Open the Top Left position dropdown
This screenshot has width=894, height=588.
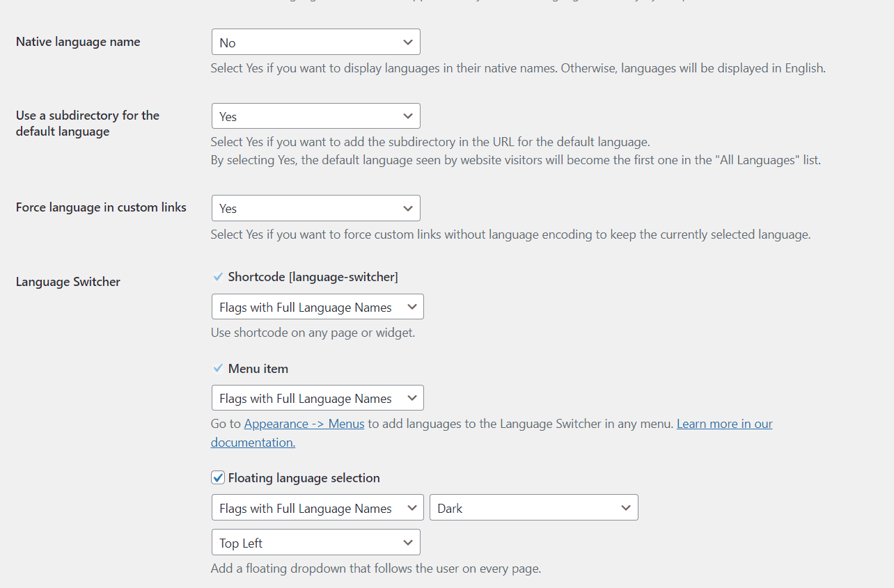pos(315,543)
